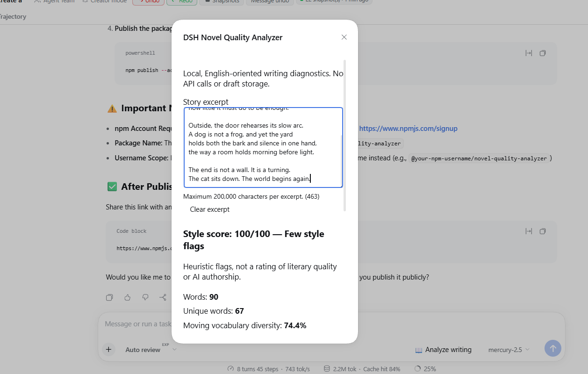Viewport: 588px width, 374px height.
Task: Click the 'DSH Novel Quality Analyzer' dialog title
Action: pyautogui.click(x=233, y=37)
